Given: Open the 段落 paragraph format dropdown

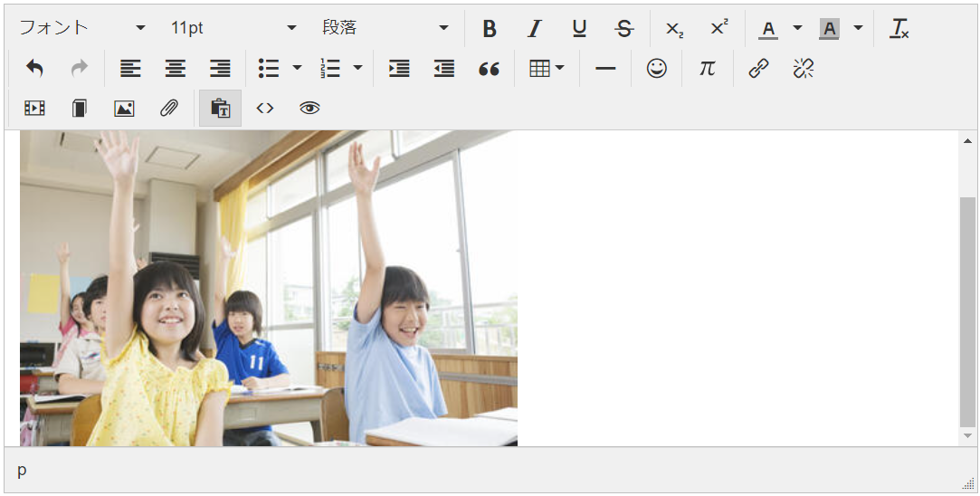Looking at the screenshot, I should (385, 28).
